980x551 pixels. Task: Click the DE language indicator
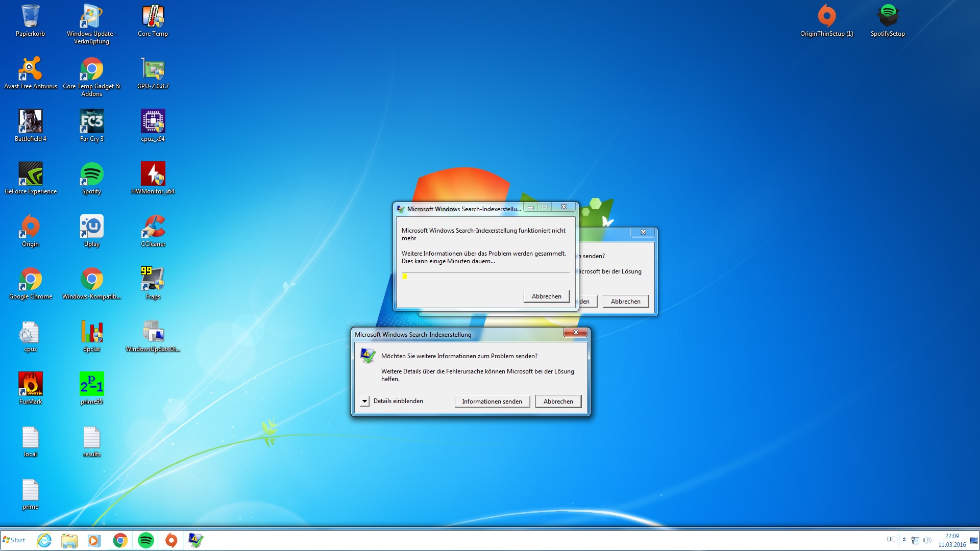point(891,540)
